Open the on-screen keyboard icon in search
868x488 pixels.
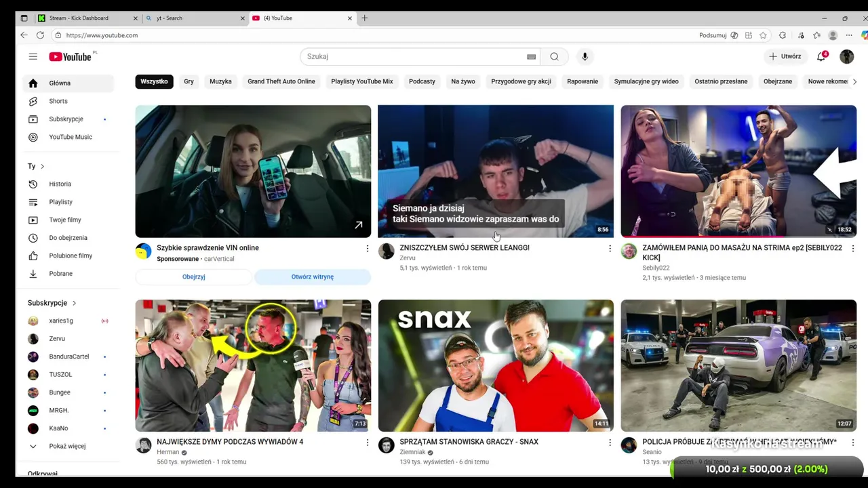click(531, 57)
